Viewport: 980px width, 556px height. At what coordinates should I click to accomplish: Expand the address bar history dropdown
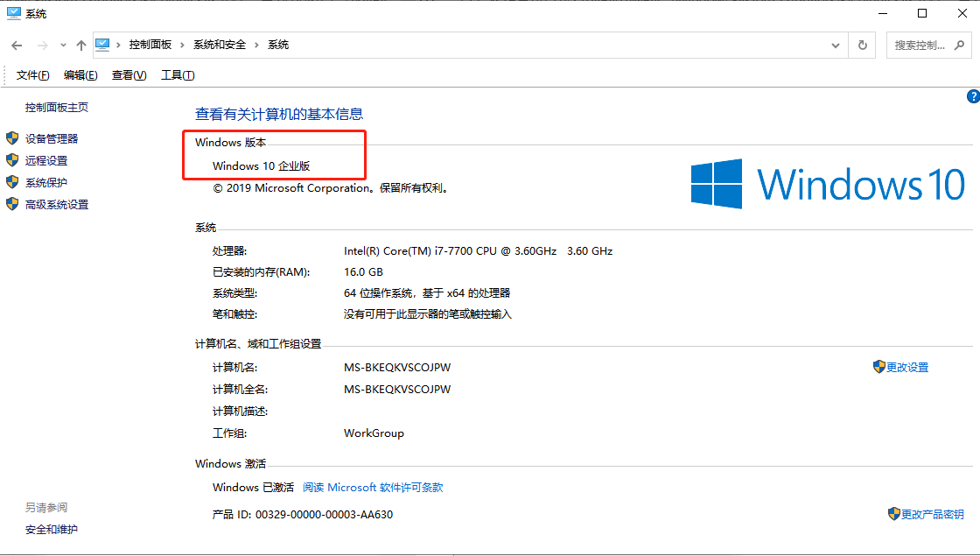pyautogui.click(x=835, y=45)
